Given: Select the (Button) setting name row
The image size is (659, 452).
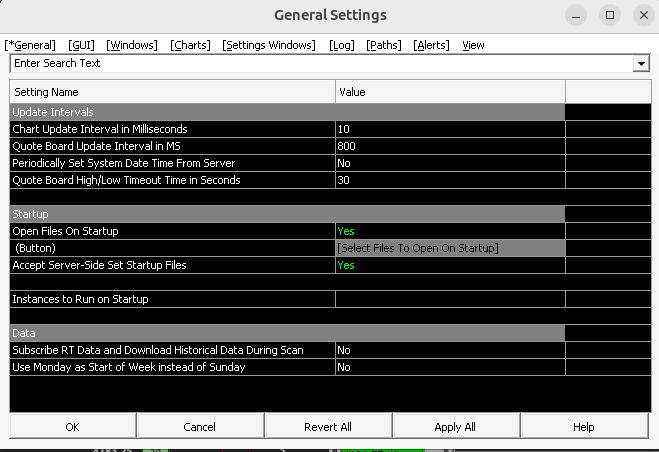Looking at the screenshot, I should (173, 248).
